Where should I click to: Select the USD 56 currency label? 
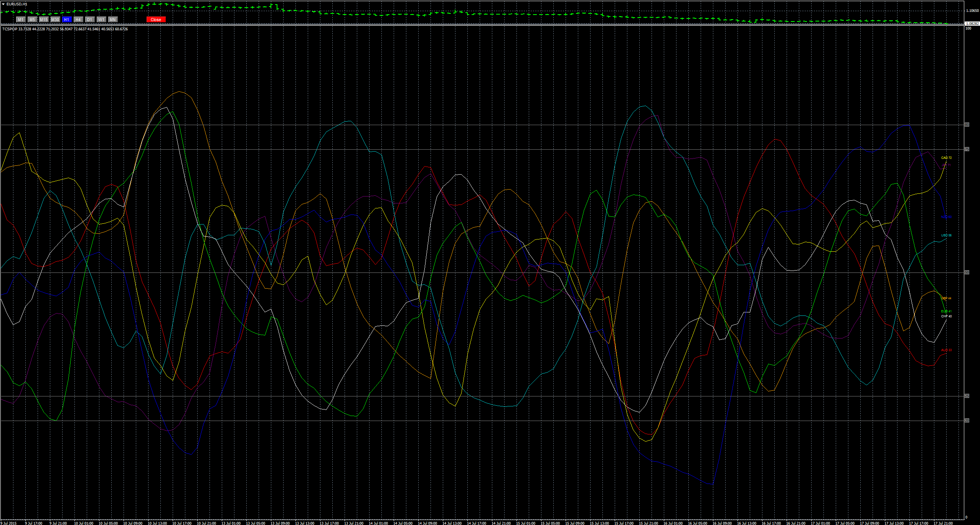pyautogui.click(x=946, y=235)
